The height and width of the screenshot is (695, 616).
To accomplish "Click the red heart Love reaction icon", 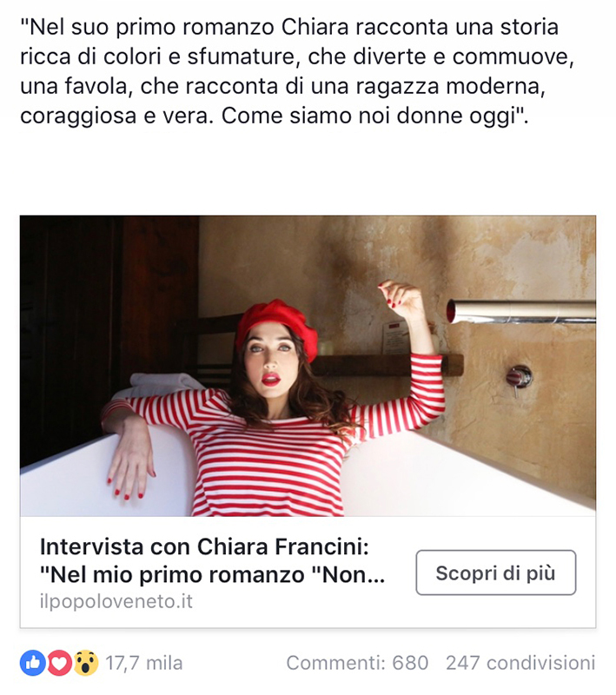I will 59,663.
